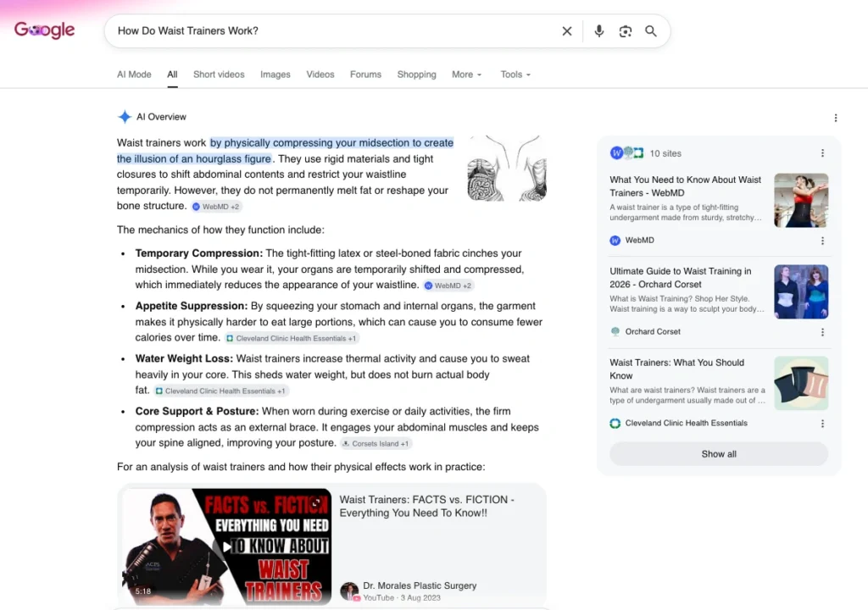Open WebMD +2 citation under Temporary Compression
The width and height of the screenshot is (868, 610).
pyautogui.click(x=448, y=286)
